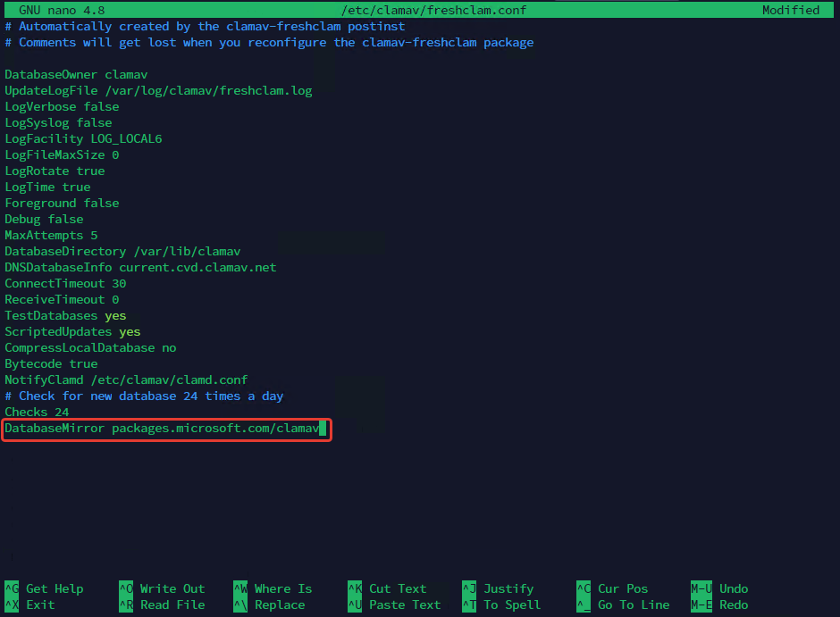Choose the ^K Cut Text shortcut
The width and height of the screenshot is (840, 617).
pos(387,588)
